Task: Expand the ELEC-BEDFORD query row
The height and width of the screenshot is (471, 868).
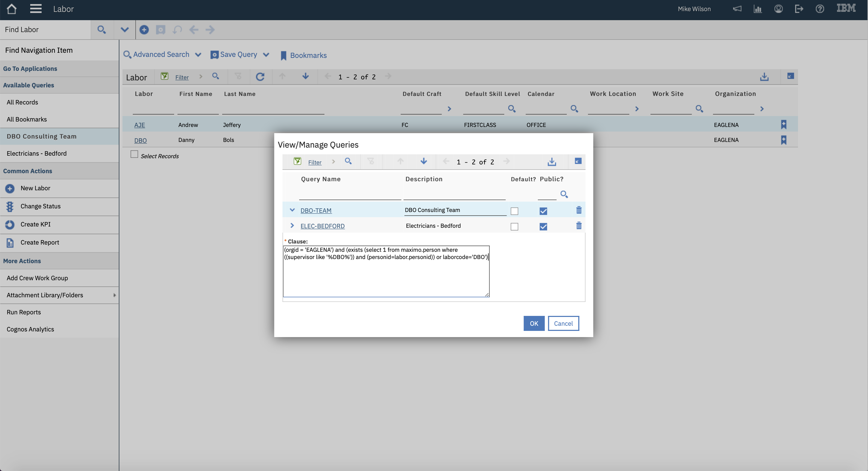Action: click(x=292, y=226)
